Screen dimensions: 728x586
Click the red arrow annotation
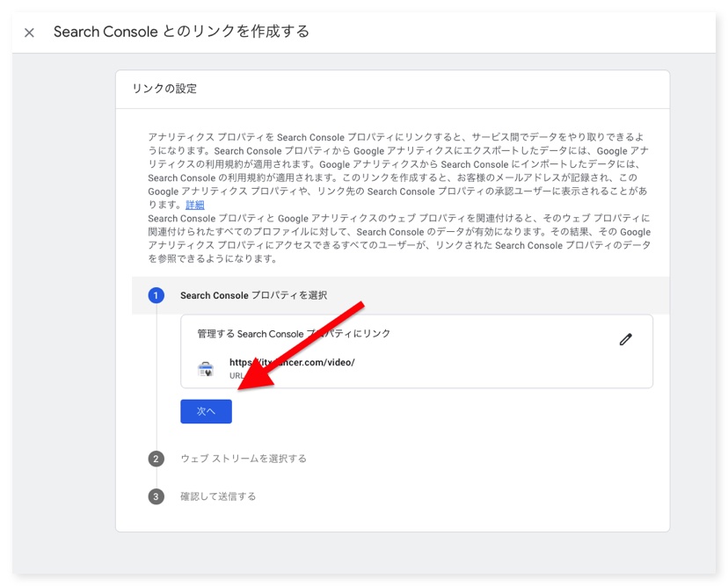tap(302, 345)
